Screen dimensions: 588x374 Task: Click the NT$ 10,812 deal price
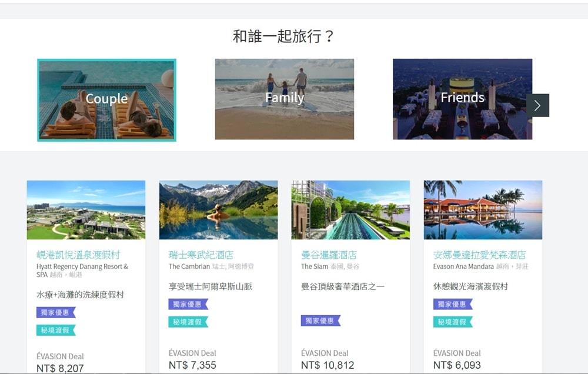(x=328, y=365)
